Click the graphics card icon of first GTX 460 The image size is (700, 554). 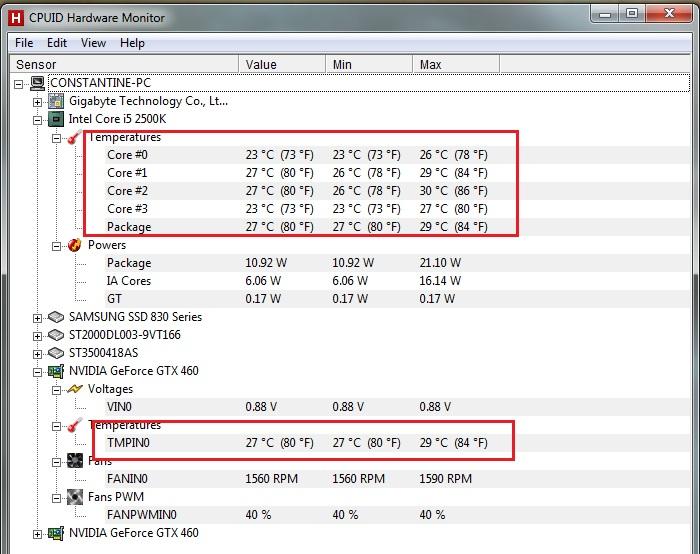click(x=56, y=371)
